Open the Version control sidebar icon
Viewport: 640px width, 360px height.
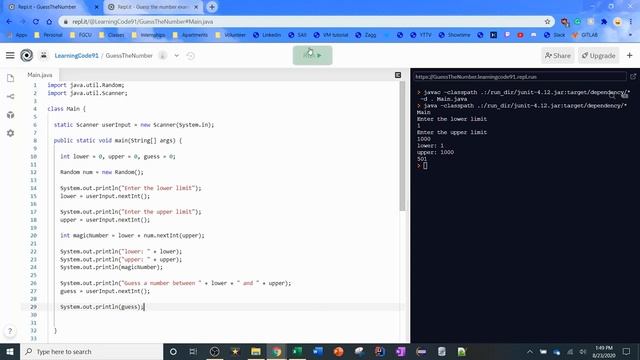pos(11,96)
